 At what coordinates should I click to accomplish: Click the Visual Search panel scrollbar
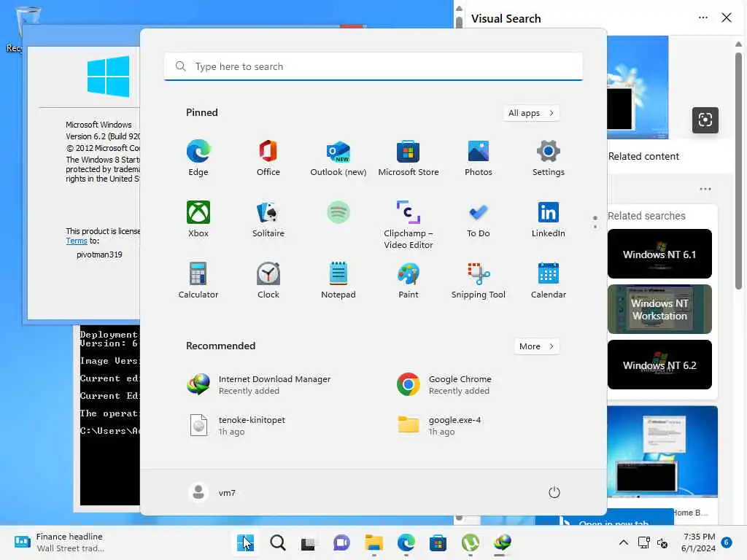738,171
